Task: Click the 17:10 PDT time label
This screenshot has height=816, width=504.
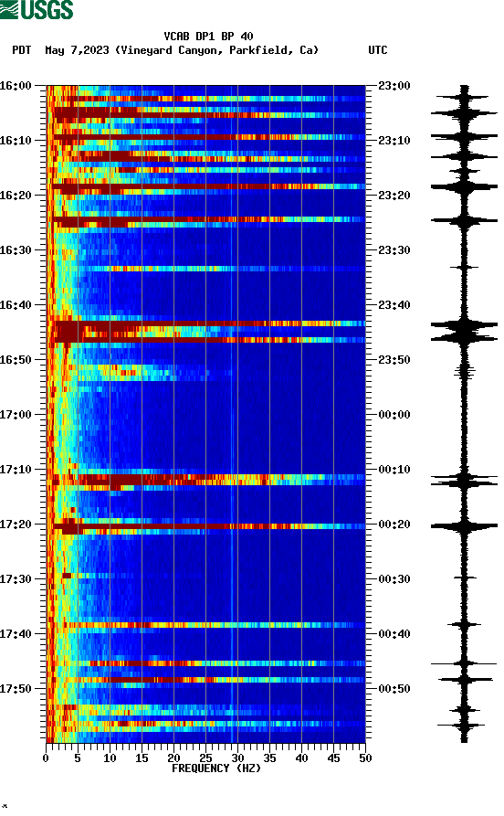Action: 16,470
